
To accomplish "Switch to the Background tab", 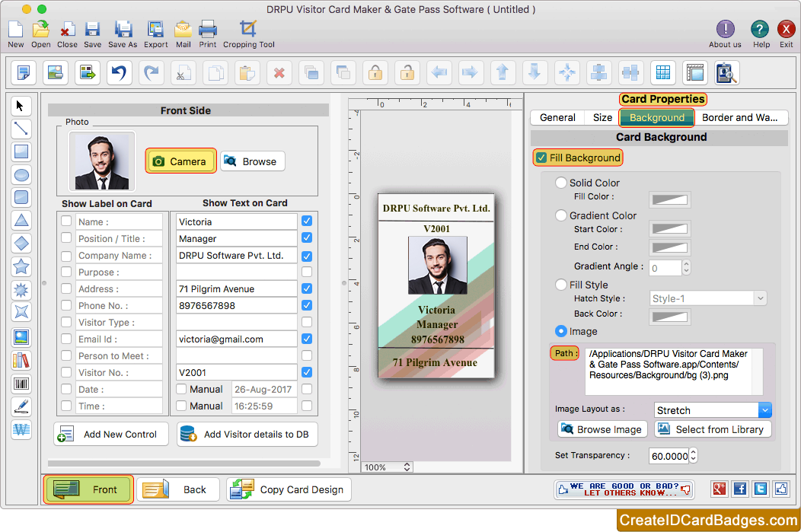I will 656,117.
